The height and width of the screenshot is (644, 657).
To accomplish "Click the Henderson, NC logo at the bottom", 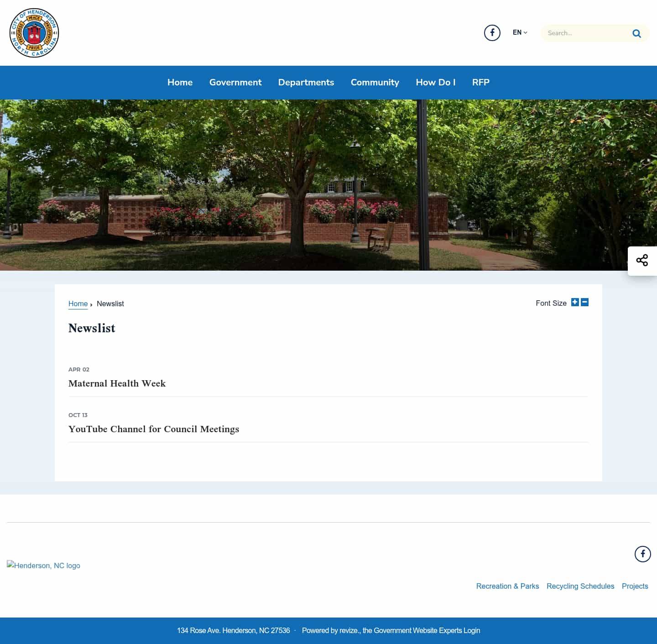I will coord(43,565).
